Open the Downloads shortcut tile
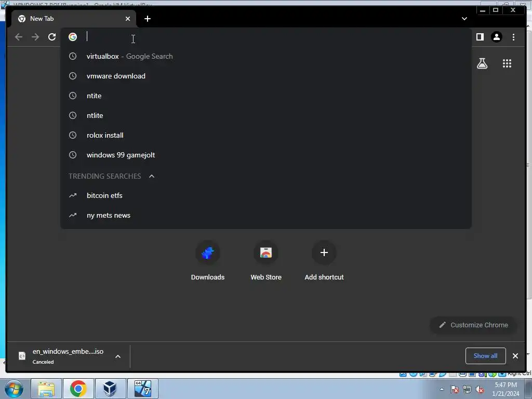The image size is (532, 399). (x=208, y=261)
